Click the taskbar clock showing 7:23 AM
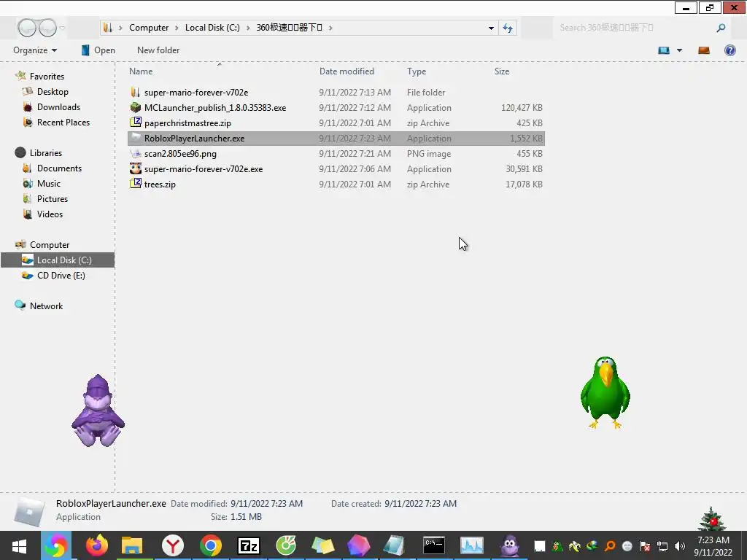The height and width of the screenshot is (560, 747). [713, 545]
